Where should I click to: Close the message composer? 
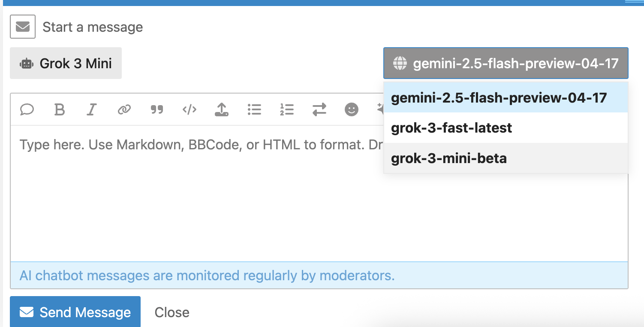tap(172, 312)
